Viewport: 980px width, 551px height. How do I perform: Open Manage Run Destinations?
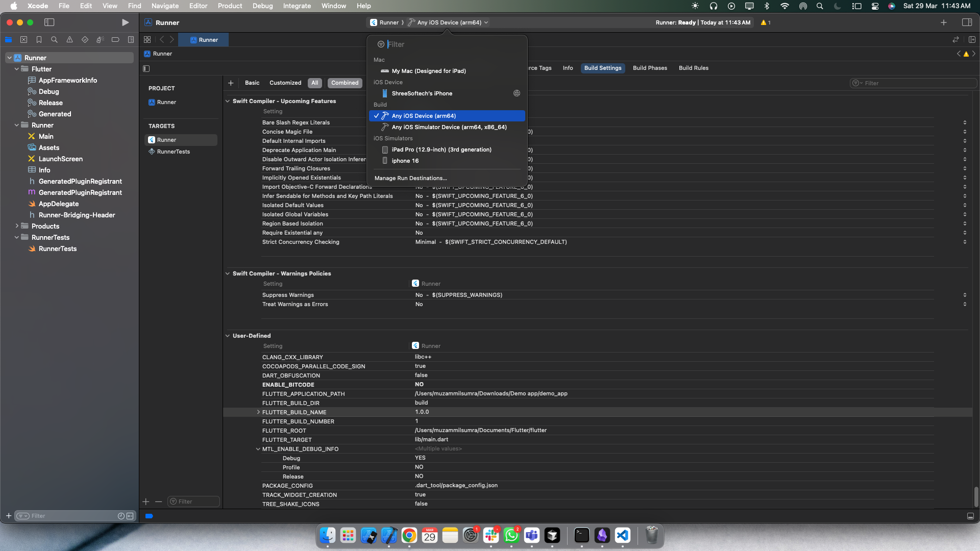coord(410,178)
